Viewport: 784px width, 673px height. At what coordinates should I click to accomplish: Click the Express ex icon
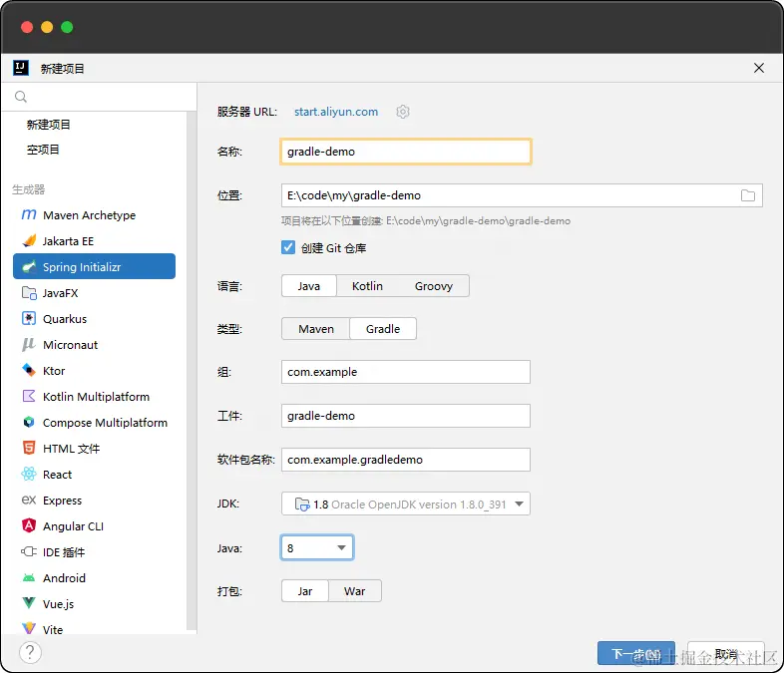click(29, 500)
